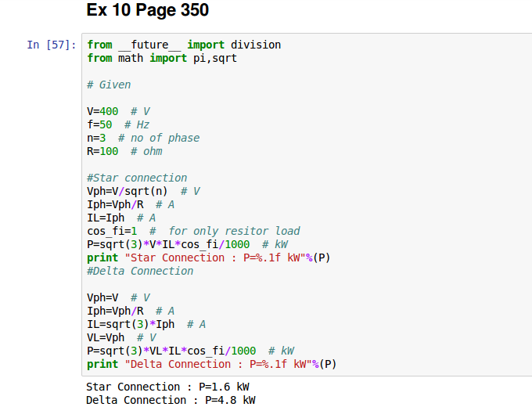Click the '#Delta Connection' comment

pos(140,271)
